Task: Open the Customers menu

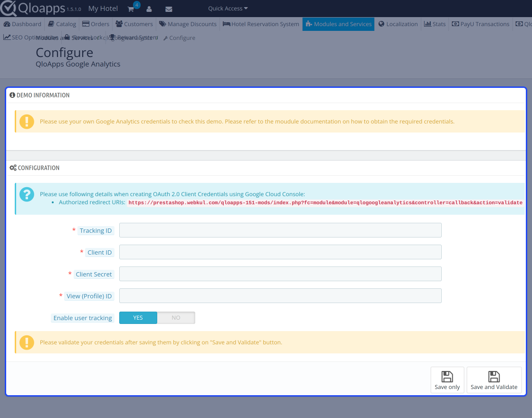Action: [x=134, y=24]
